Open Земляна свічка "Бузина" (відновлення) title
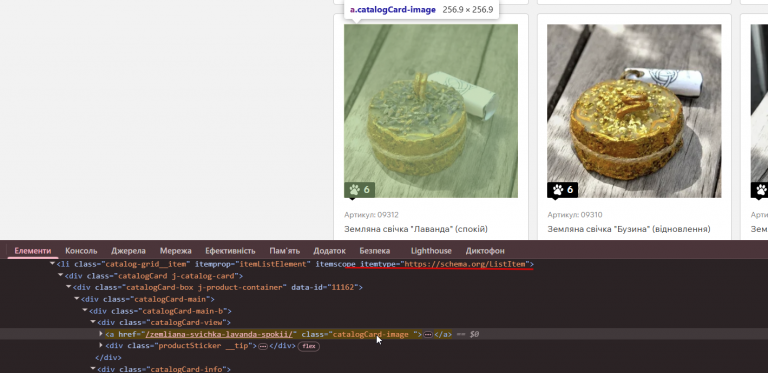The width and height of the screenshot is (768, 373). [x=629, y=229]
